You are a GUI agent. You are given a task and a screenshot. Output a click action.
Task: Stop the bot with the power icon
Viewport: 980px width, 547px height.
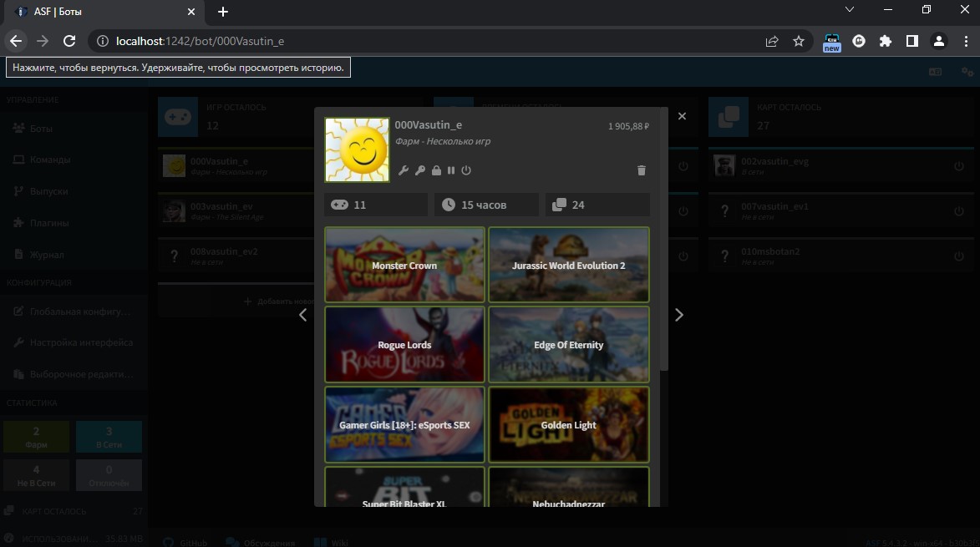click(x=466, y=170)
